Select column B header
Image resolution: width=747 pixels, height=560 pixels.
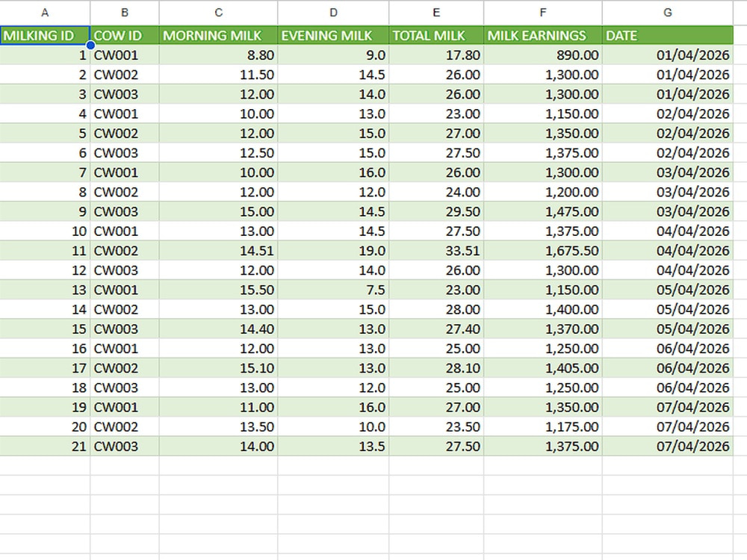pyautogui.click(x=124, y=13)
